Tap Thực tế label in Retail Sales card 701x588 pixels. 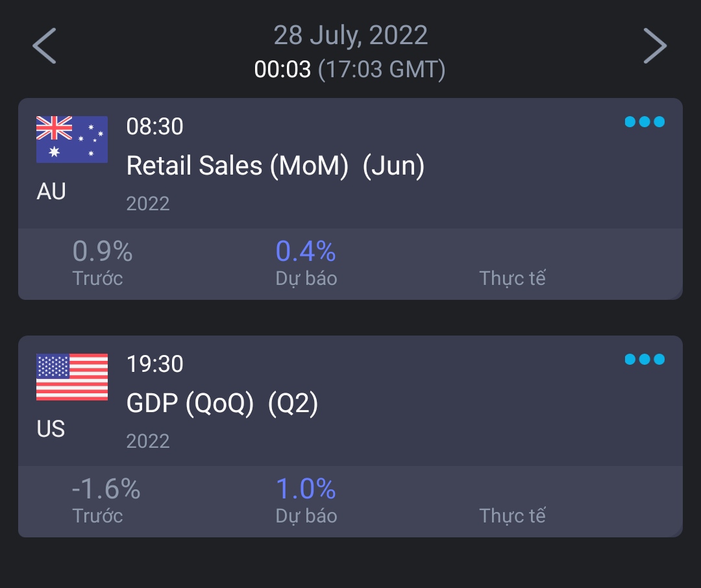(x=512, y=278)
